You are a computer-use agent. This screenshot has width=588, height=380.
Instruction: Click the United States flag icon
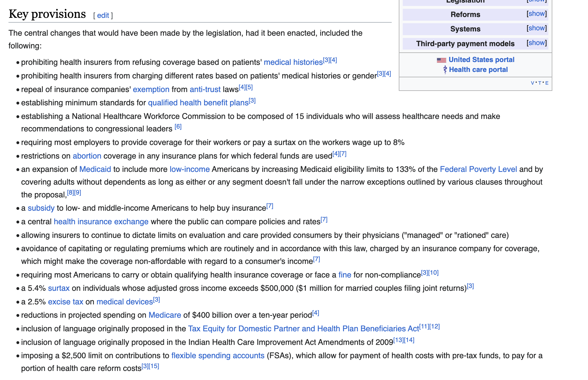coord(441,60)
